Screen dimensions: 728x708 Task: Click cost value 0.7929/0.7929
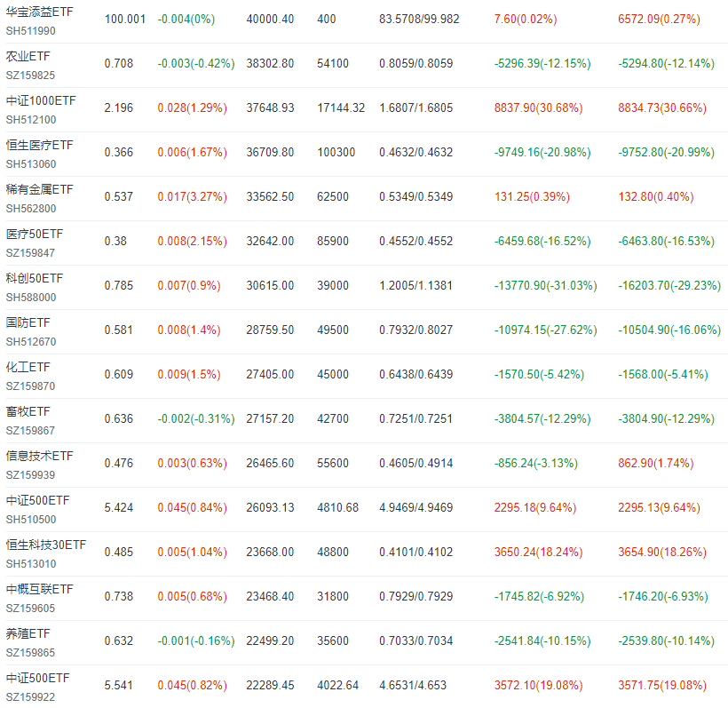point(416,596)
